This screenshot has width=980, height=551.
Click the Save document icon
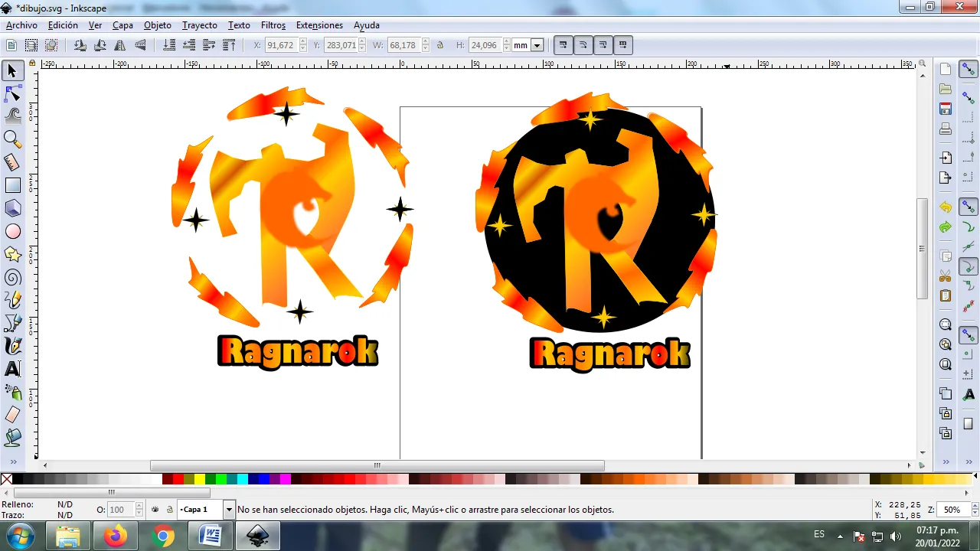tap(946, 109)
